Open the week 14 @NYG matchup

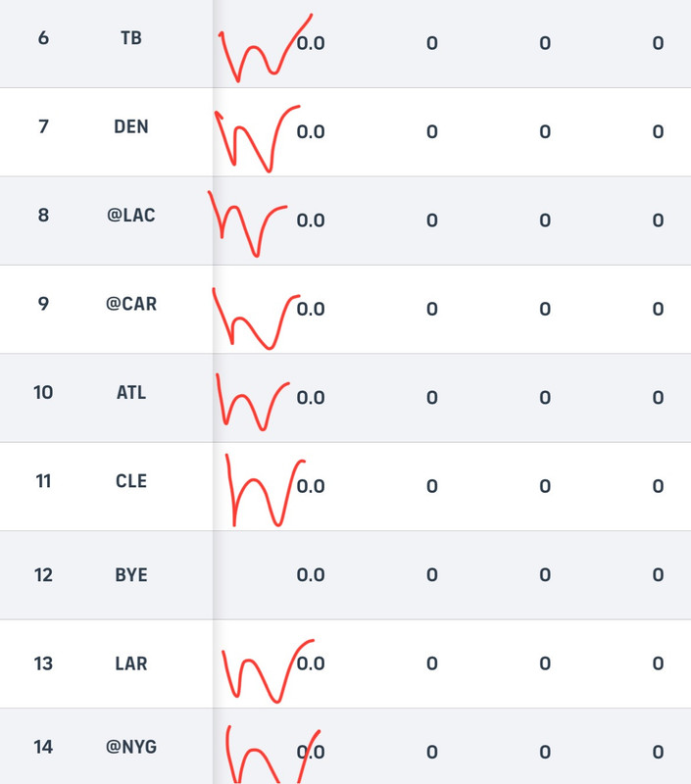131,747
